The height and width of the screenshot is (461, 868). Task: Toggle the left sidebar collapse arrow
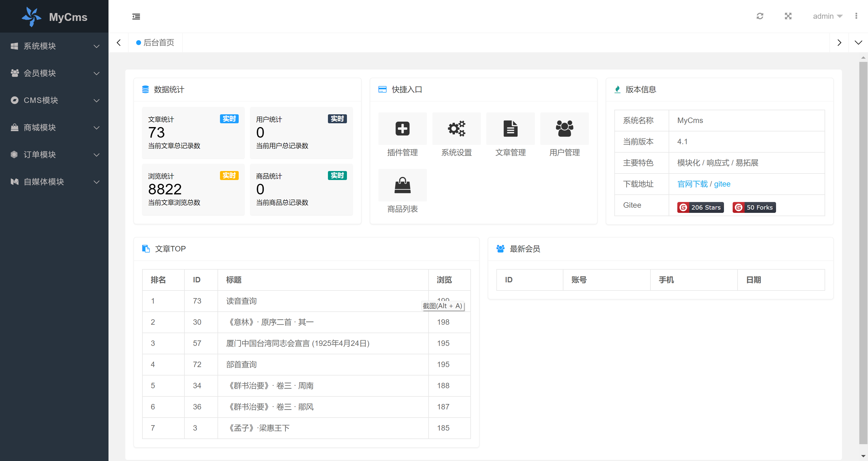pyautogui.click(x=136, y=17)
